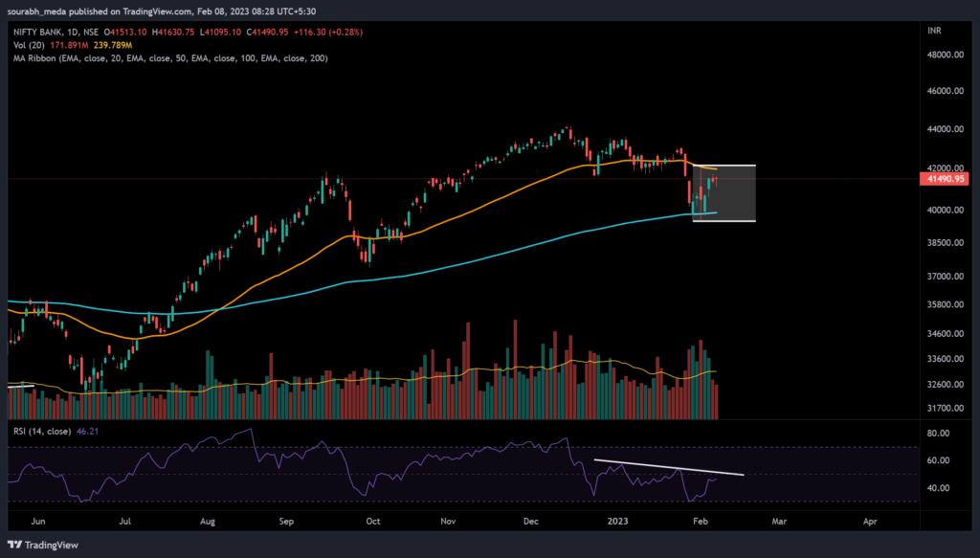Click the 33600.00 price axis label

[945, 359]
